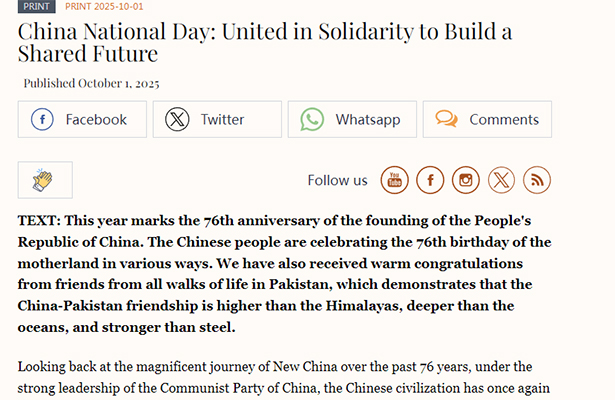Click the Published October 1, 2025 date

(x=91, y=83)
